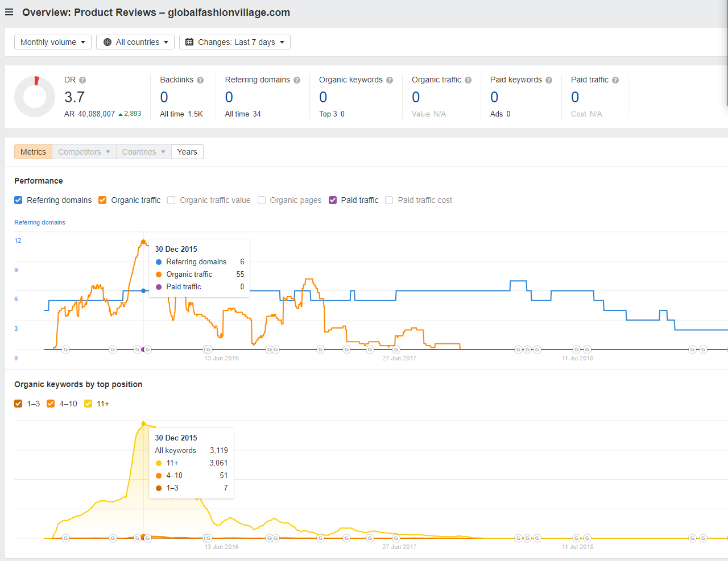Open the hamburger navigation menu
728x561 pixels.
9,12
